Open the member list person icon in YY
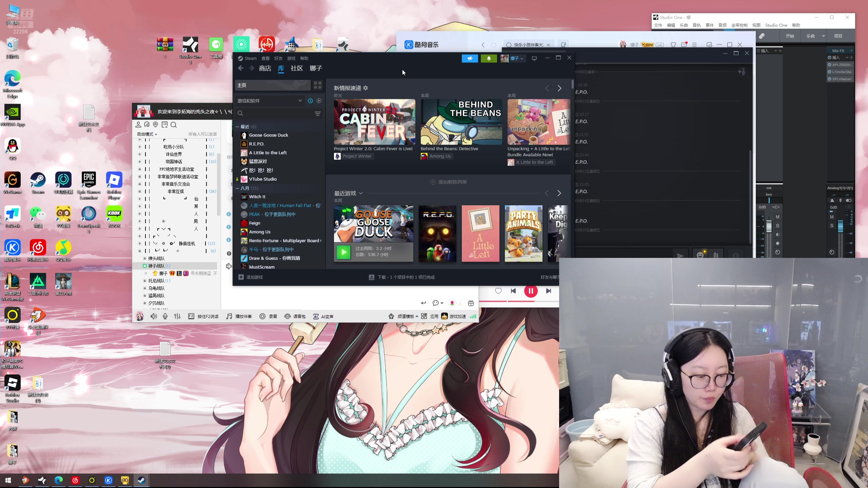 [138, 125]
